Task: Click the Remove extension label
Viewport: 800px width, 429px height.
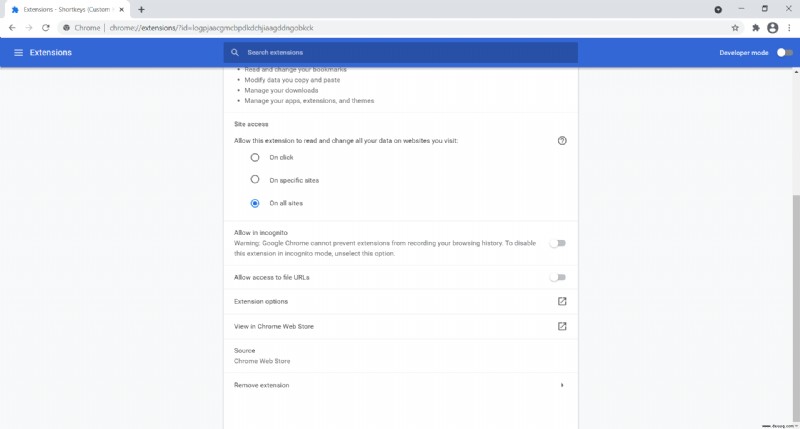Action: click(261, 385)
